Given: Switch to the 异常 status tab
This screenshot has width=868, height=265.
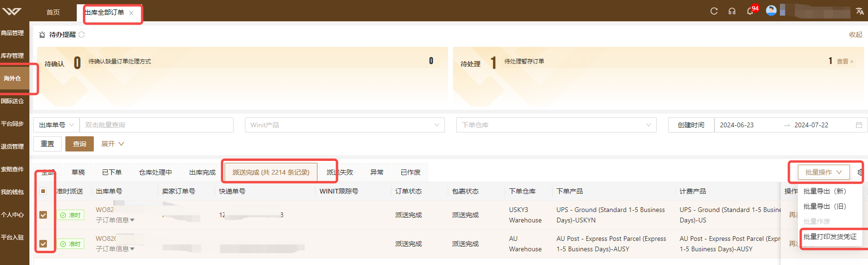Looking at the screenshot, I should pos(377,172).
